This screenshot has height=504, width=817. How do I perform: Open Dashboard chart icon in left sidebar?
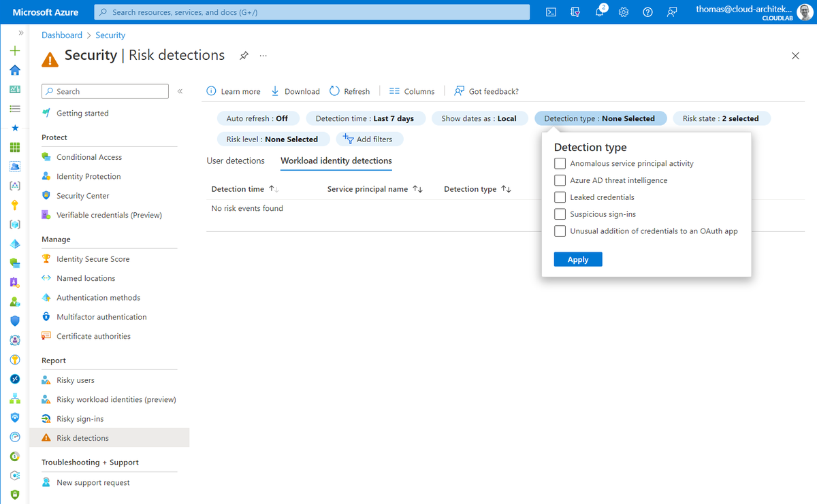(x=15, y=89)
